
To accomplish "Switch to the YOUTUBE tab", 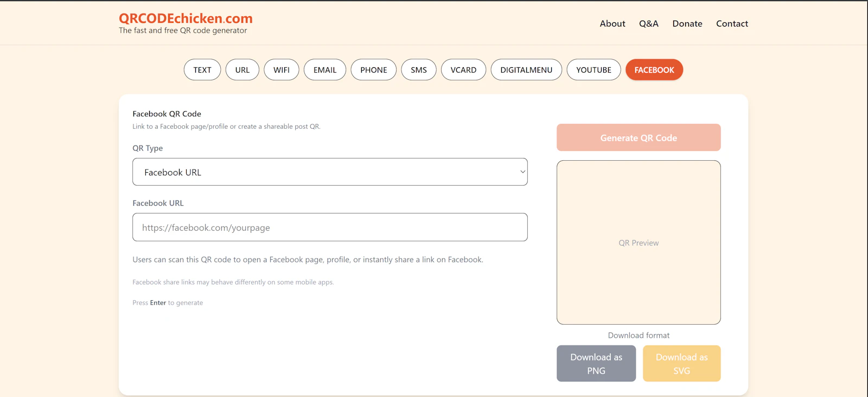I will coord(593,70).
